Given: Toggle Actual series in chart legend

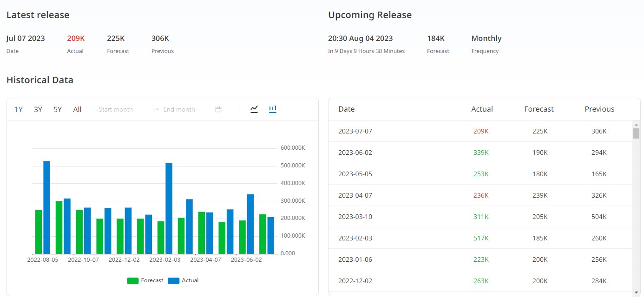Looking at the screenshot, I should (184, 280).
